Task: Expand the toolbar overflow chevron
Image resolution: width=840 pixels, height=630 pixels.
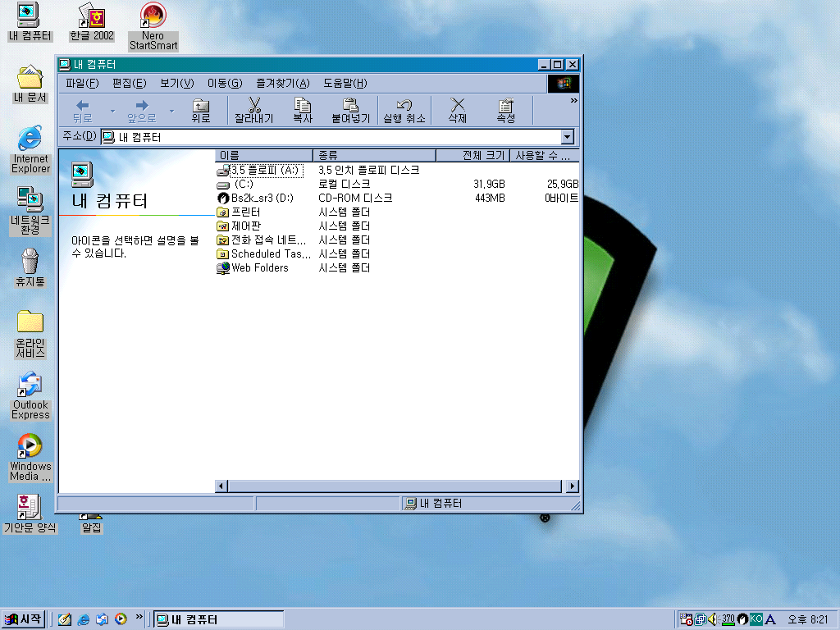Action: coord(573,100)
